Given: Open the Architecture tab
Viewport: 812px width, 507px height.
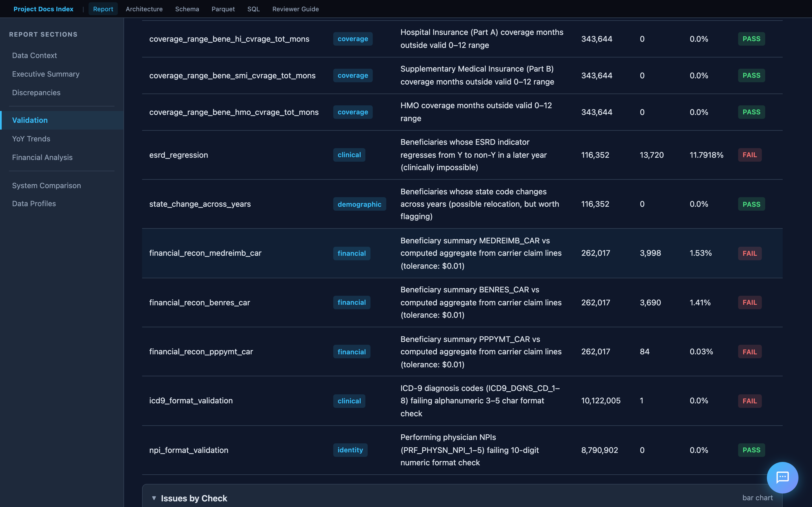Looking at the screenshot, I should (x=144, y=9).
